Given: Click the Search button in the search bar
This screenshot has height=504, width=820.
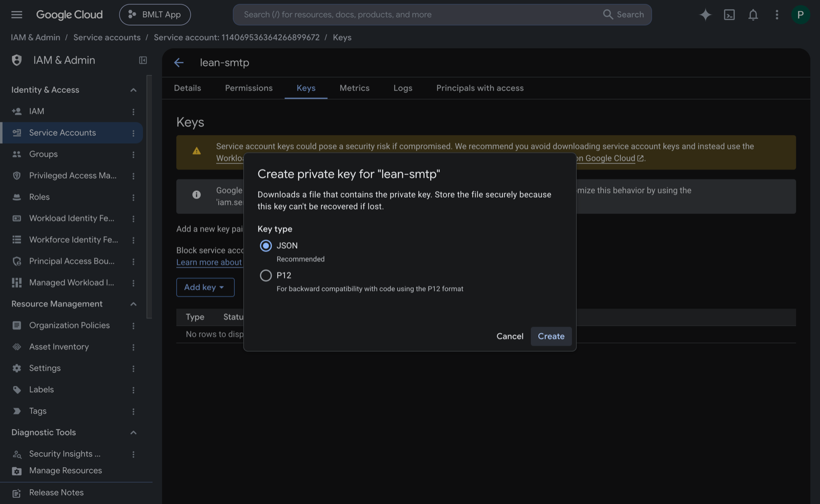Looking at the screenshot, I should tap(623, 15).
